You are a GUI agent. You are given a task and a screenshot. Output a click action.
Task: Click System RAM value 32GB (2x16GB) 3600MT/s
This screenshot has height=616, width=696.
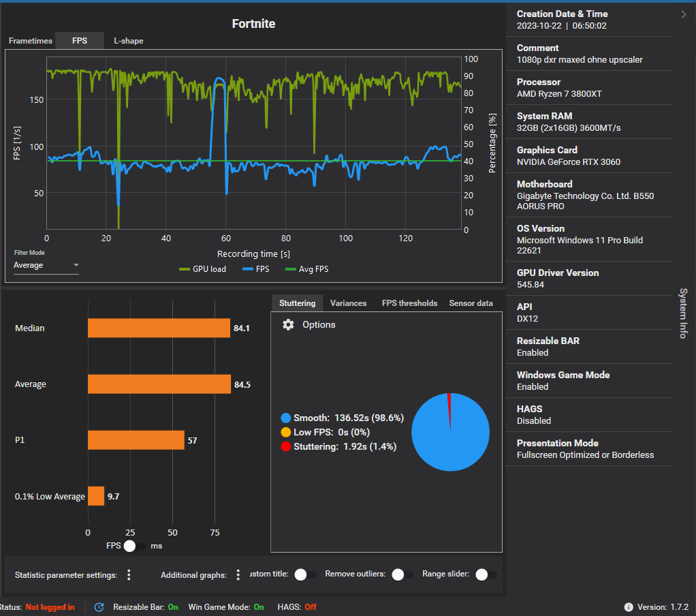click(569, 128)
